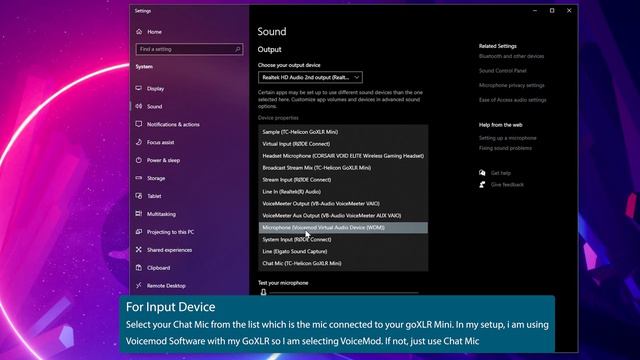Screen dimensions: 640x360
Task: Minimize the Settings window
Action: [535, 11]
